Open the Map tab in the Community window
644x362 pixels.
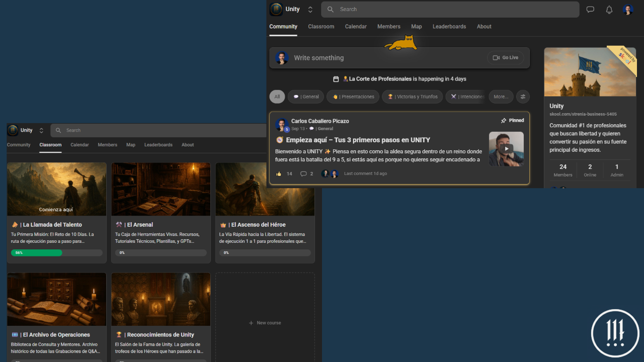pos(417,27)
